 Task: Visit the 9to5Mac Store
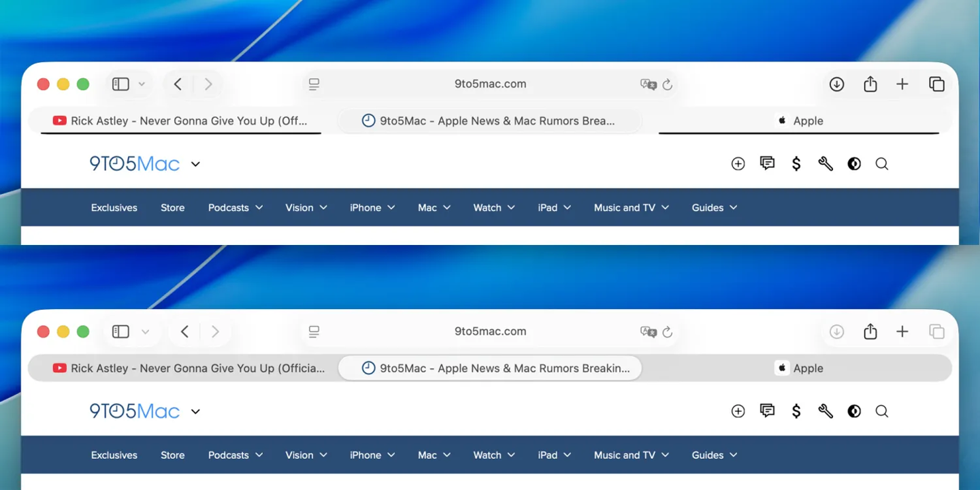(x=172, y=207)
